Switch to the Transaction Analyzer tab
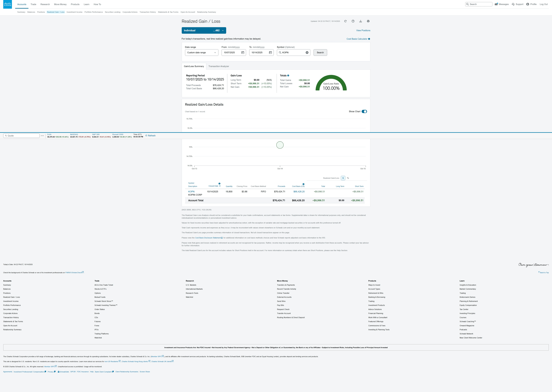This screenshot has width=552, height=392. (218, 66)
